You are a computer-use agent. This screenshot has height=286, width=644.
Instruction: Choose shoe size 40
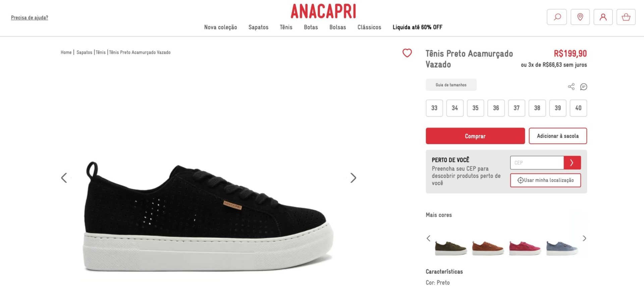578,108
